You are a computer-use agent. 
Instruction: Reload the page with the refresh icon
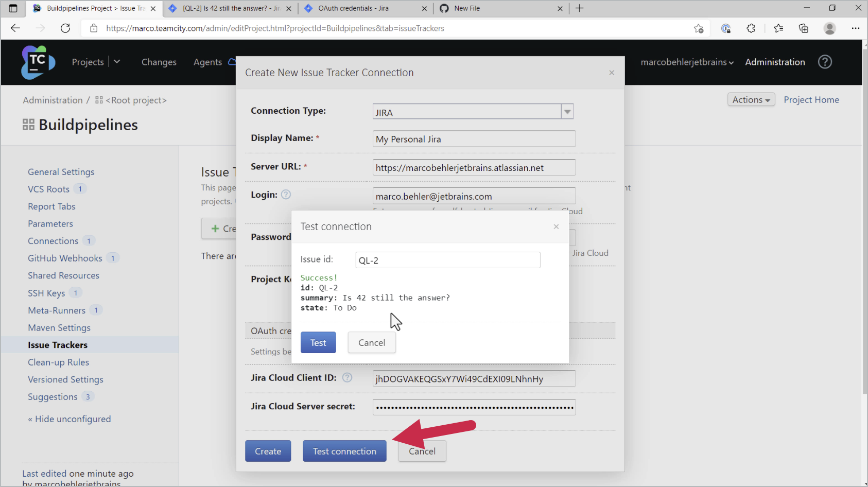pos(65,28)
